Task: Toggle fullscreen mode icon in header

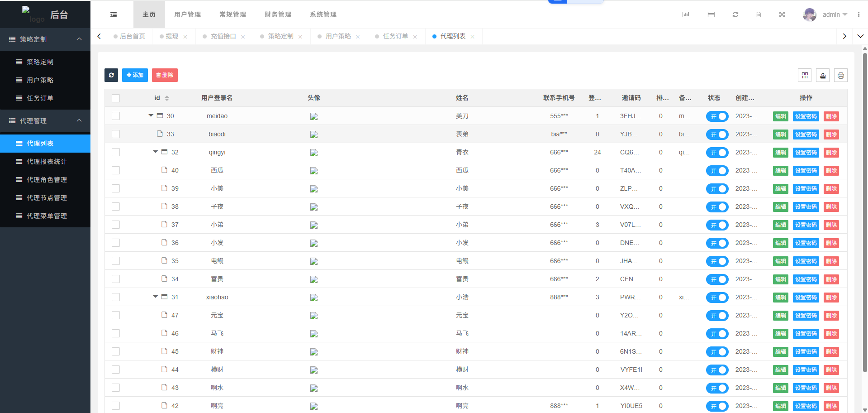Action: [x=782, y=14]
